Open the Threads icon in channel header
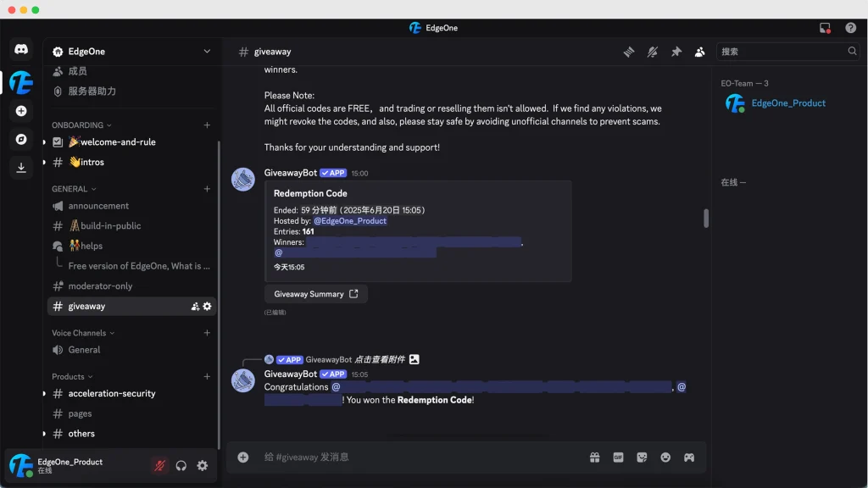Image resolution: width=868 pixels, height=488 pixels. click(x=629, y=52)
